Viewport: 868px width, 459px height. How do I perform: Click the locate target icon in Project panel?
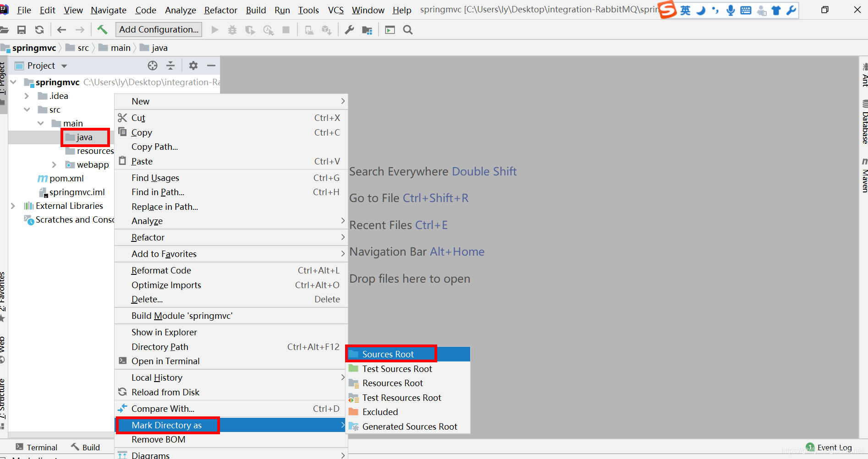coord(153,66)
